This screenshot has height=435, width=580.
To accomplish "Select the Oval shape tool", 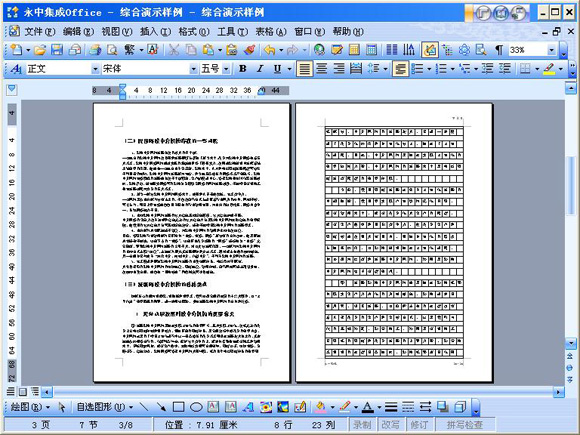I will tap(196, 407).
